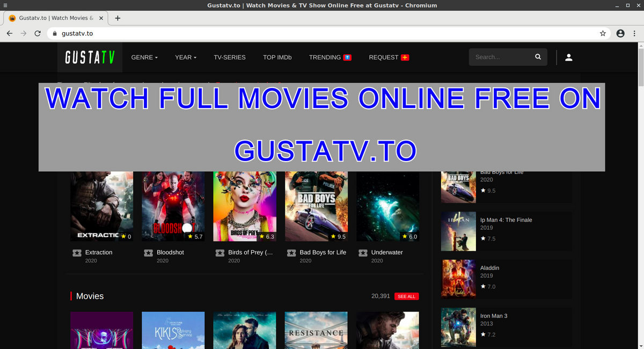Click the film icon beside Bad Boys for Life
Image resolution: width=644 pixels, height=349 pixels.
tap(291, 253)
